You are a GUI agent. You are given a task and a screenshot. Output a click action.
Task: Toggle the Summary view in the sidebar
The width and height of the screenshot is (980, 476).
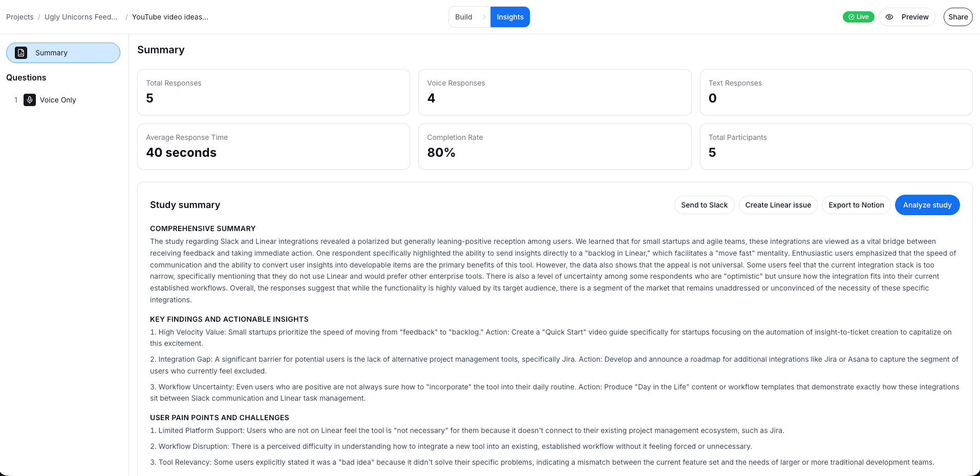pos(63,52)
